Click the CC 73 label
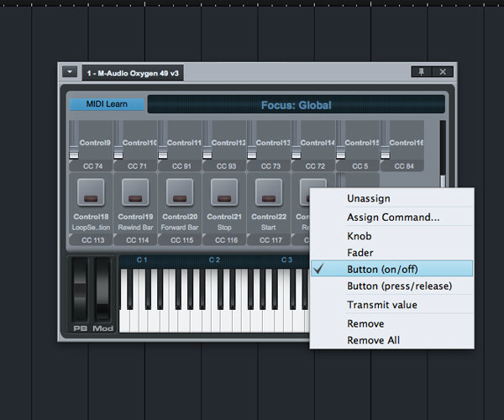Screen dimensions: 504x420 [270, 166]
